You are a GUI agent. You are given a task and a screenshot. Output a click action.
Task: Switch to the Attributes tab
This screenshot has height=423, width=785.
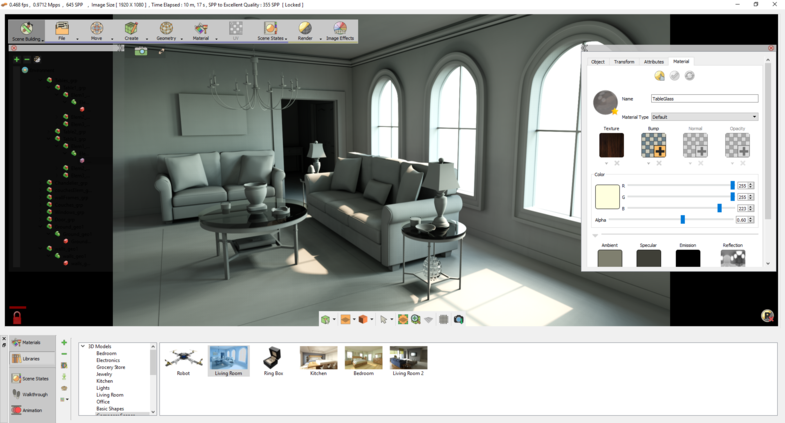(653, 62)
